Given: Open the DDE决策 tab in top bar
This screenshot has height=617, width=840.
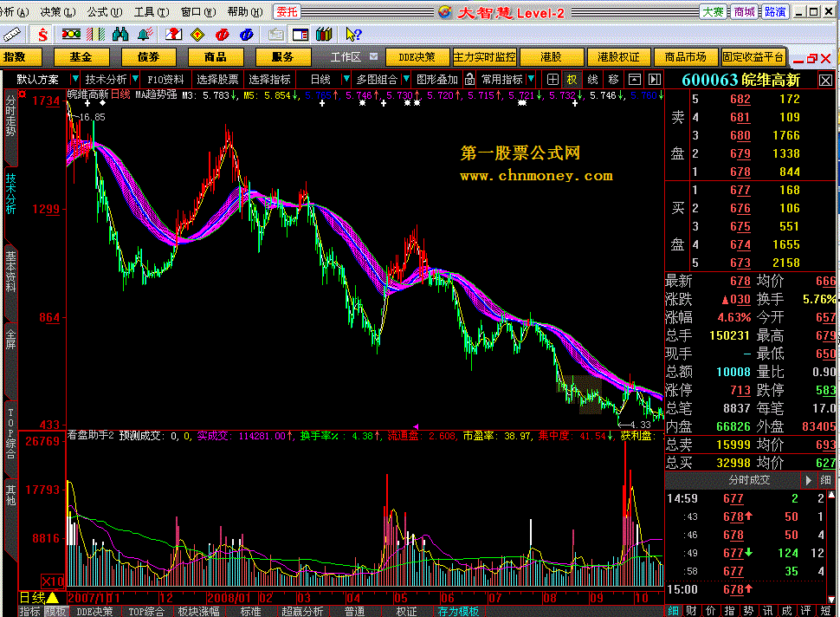Looking at the screenshot, I should pyautogui.click(x=417, y=57).
